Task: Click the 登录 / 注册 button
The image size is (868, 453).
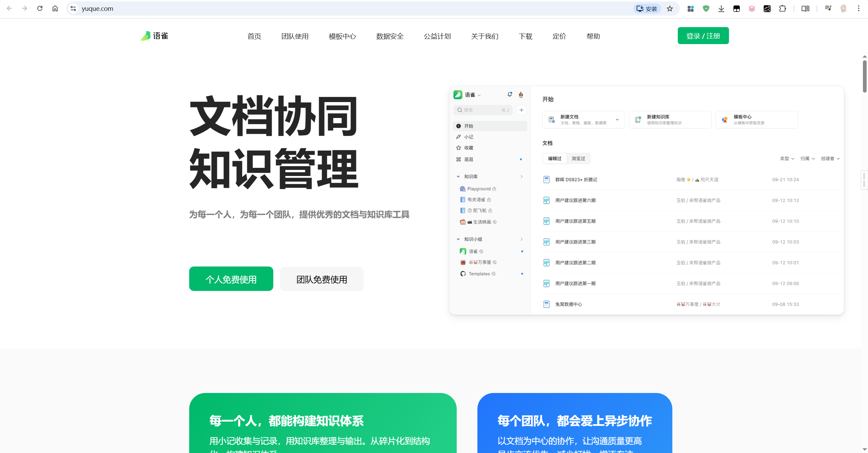Action: (703, 36)
